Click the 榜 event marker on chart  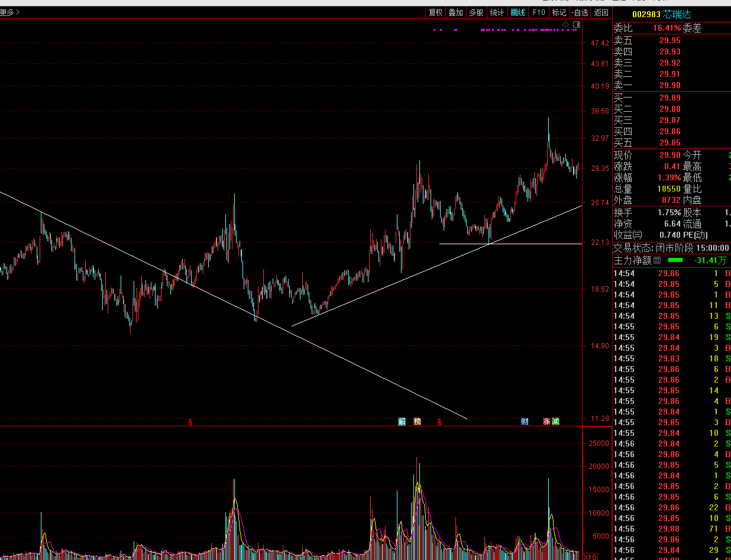point(418,422)
